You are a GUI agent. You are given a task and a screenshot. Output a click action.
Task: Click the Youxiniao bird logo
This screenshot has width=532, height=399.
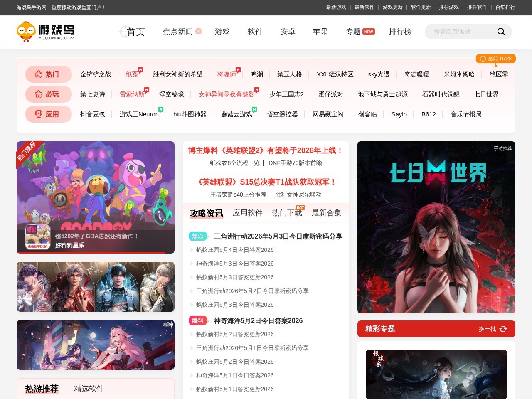pos(45,32)
